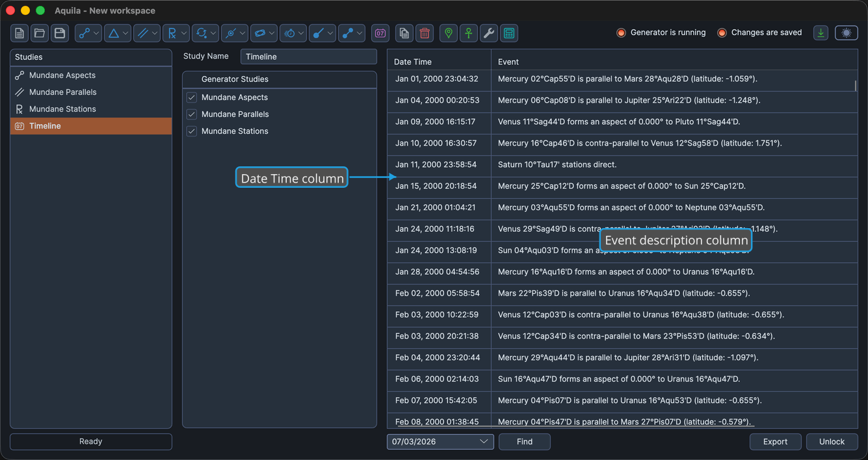Uncheck Mundane Stations generator study
The width and height of the screenshot is (868, 460).
coord(192,131)
